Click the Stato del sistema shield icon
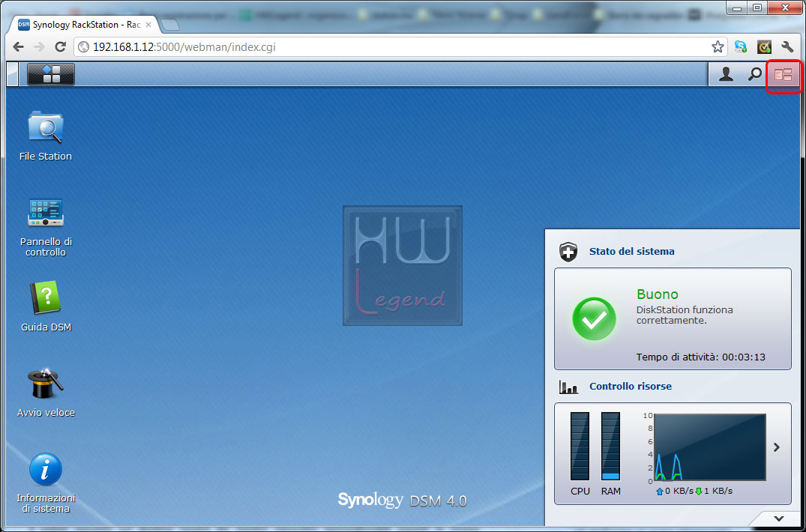 tap(568, 252)
